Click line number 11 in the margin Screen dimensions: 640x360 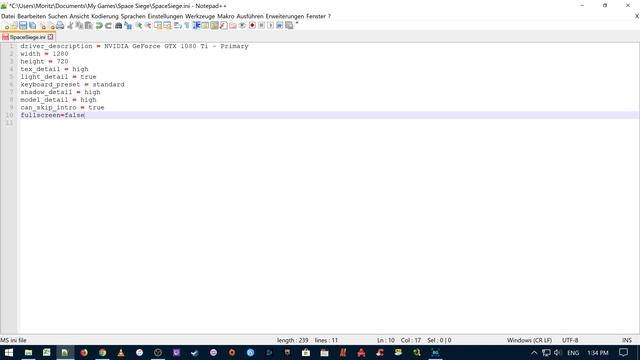(9, 123)
